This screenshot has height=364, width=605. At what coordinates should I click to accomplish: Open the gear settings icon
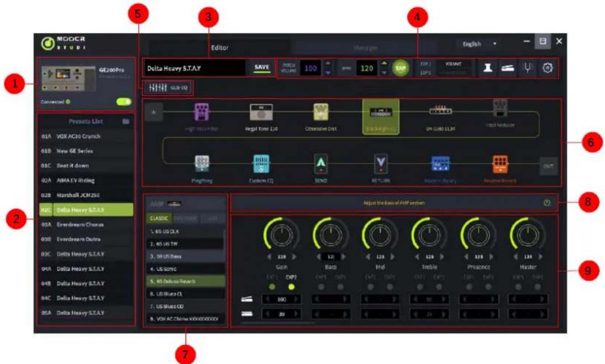(x=547, y=68)
